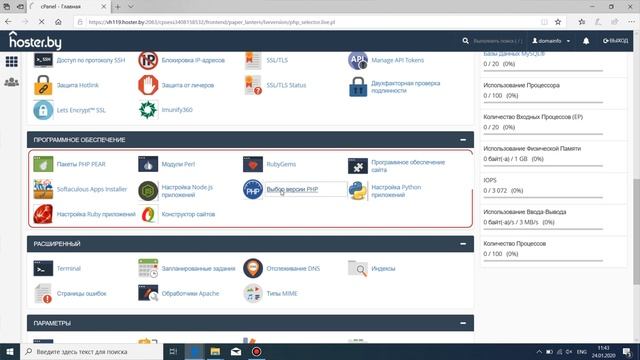The image size is (640, 360).
Task: Grab the page vertical scrollbar
Action: pos(636,231)
